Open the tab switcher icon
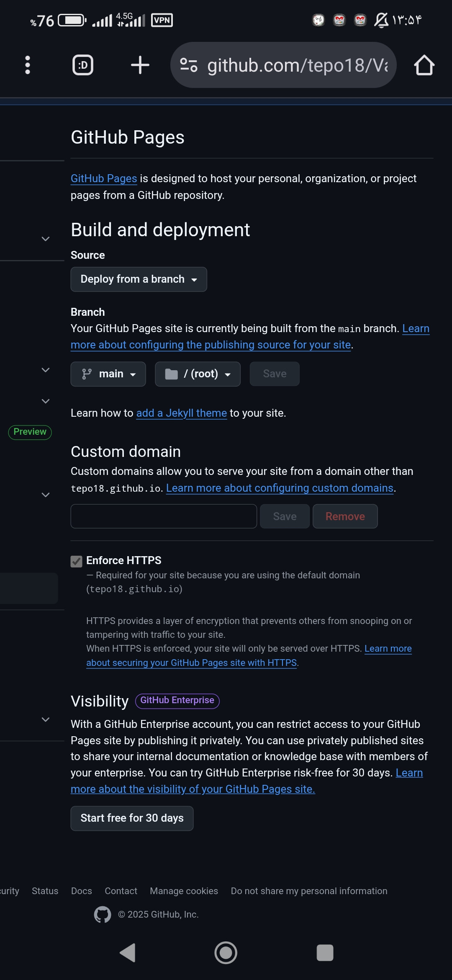Viewport: 452px width, 980px height. pyautogui.click(x=83, y=65)
